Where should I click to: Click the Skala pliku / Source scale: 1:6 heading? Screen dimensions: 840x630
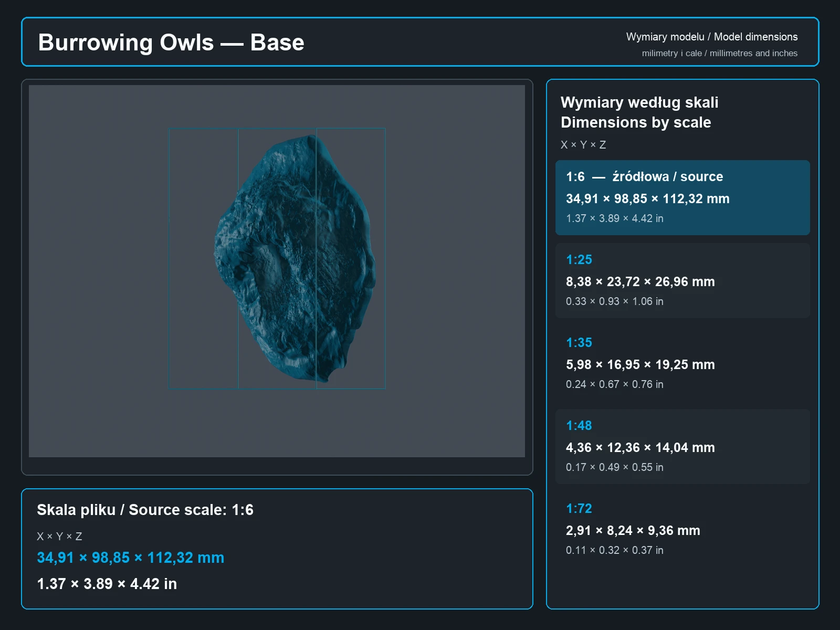click(145, 510)
